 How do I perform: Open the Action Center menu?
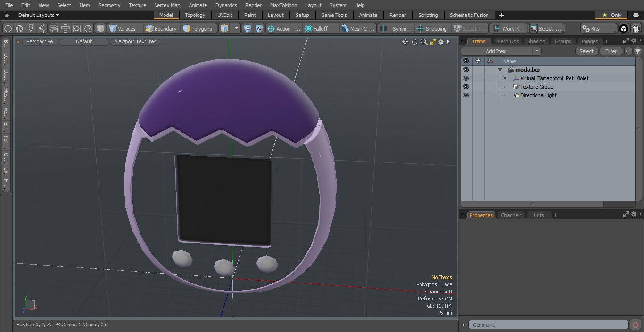point(284,29)
